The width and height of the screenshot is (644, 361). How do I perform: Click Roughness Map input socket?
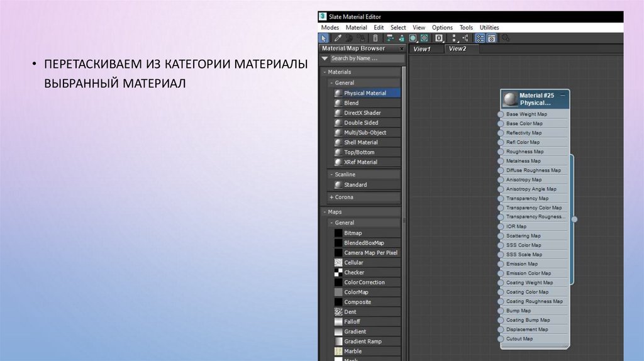pyautogui.click(x=500, y=152)
